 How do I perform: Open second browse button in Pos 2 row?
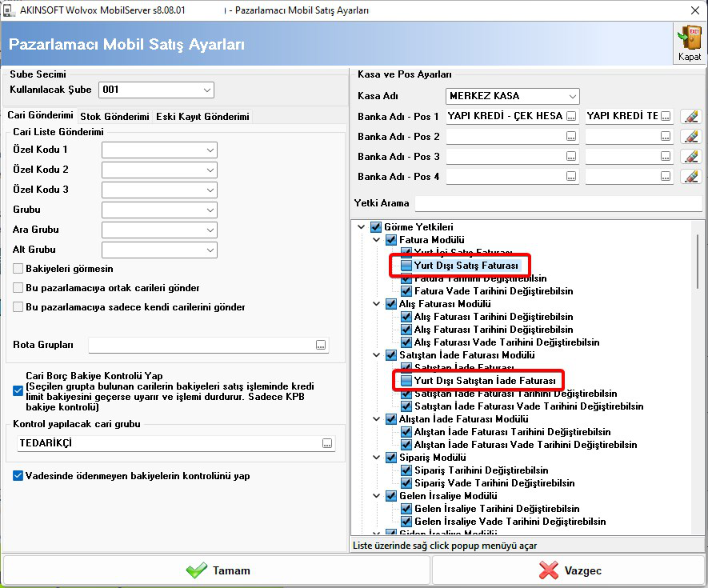666,136
